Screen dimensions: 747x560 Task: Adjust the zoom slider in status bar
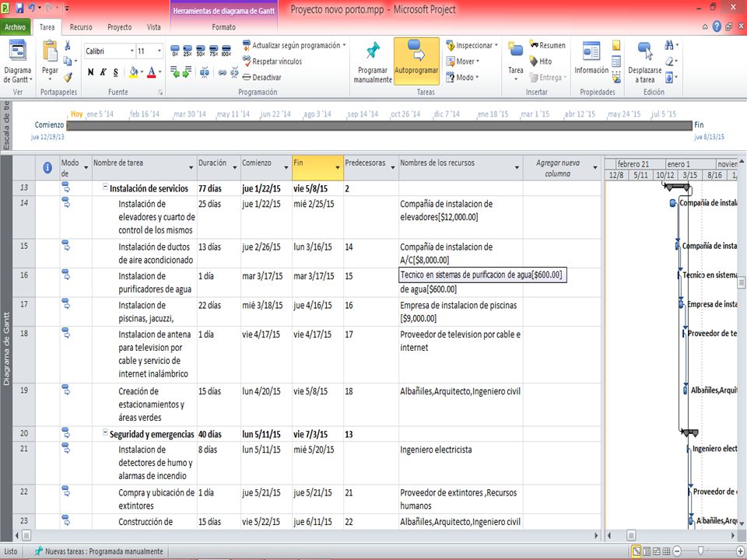coord(700,551)
